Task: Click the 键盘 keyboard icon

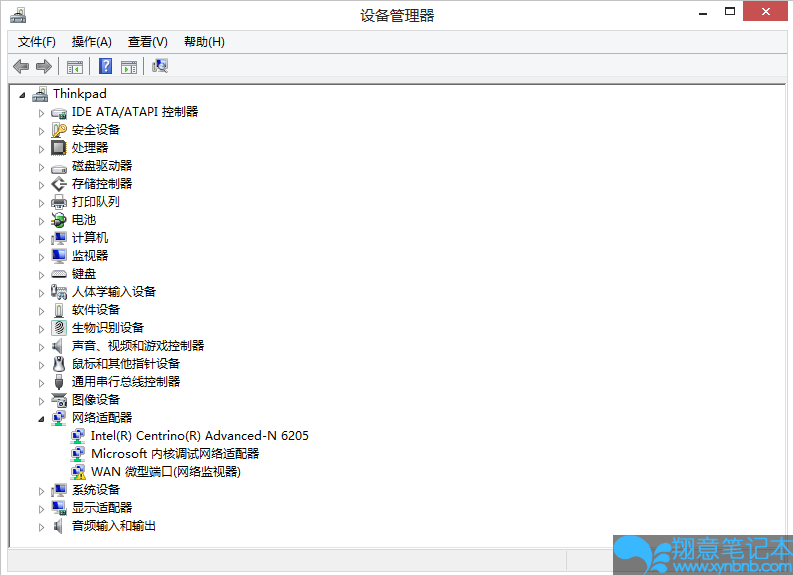Action: click(59, 274)
